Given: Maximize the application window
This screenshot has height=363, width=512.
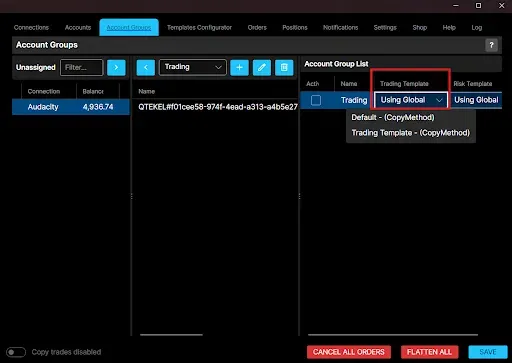Looking at the screenshot, I should coord(478,6).
